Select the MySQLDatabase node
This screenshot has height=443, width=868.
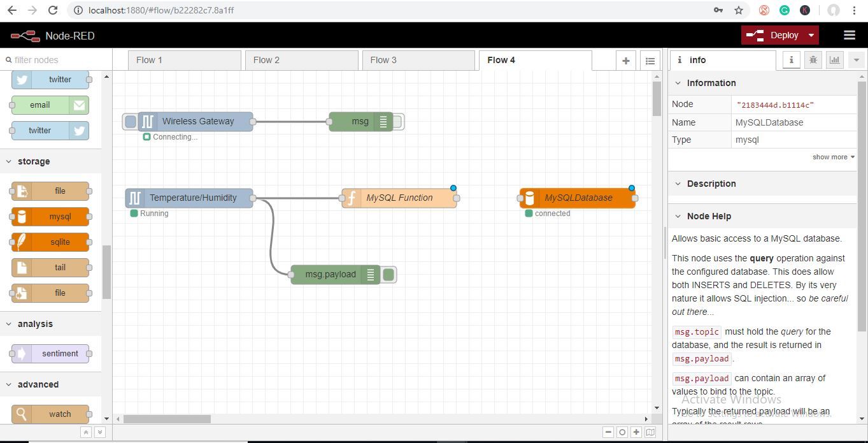(578, 198)
